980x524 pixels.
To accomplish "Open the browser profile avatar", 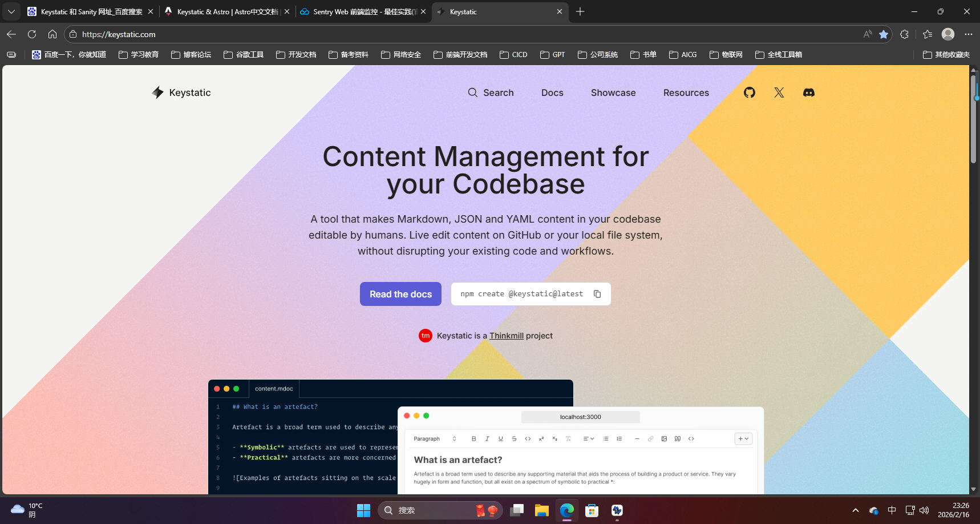I will pos(948,34).
